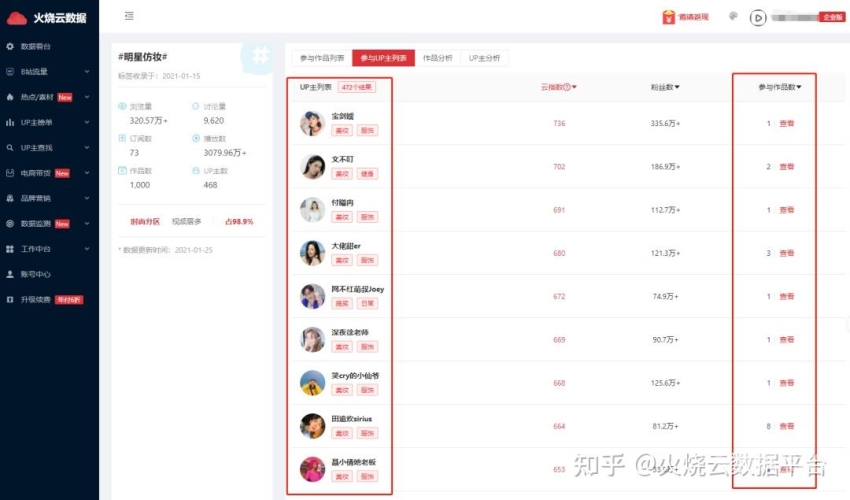Click the question mark beside 云指数
Viewport: 850px width, 500px height.
click(566, 87)
